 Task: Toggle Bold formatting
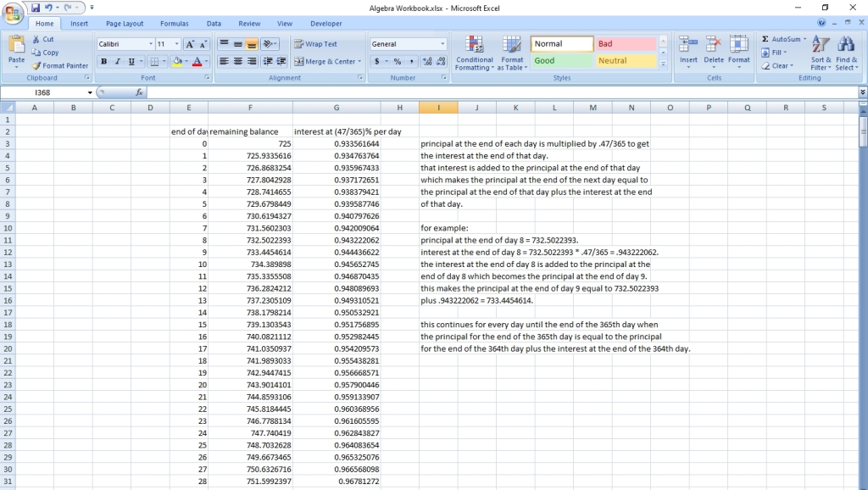103,61
